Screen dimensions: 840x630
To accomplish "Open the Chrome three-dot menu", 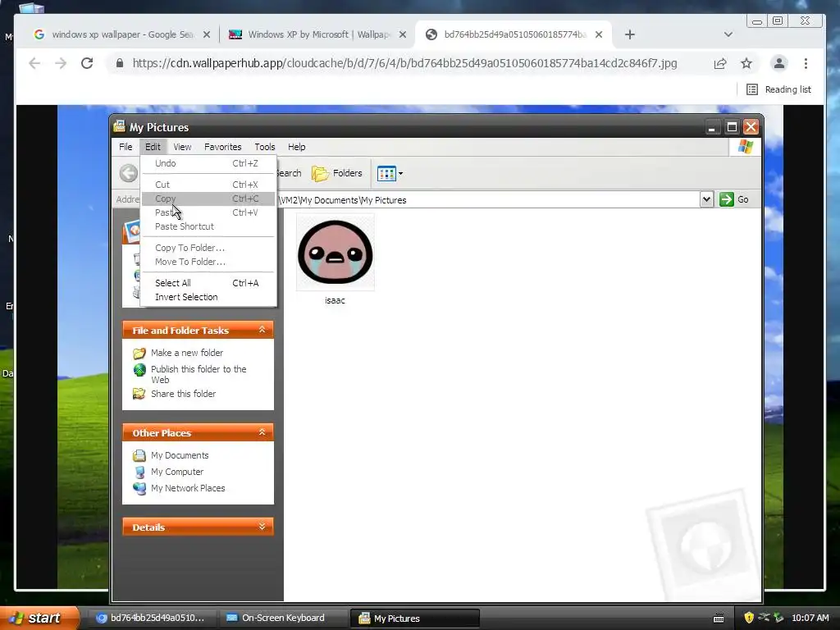I will 806,63.
